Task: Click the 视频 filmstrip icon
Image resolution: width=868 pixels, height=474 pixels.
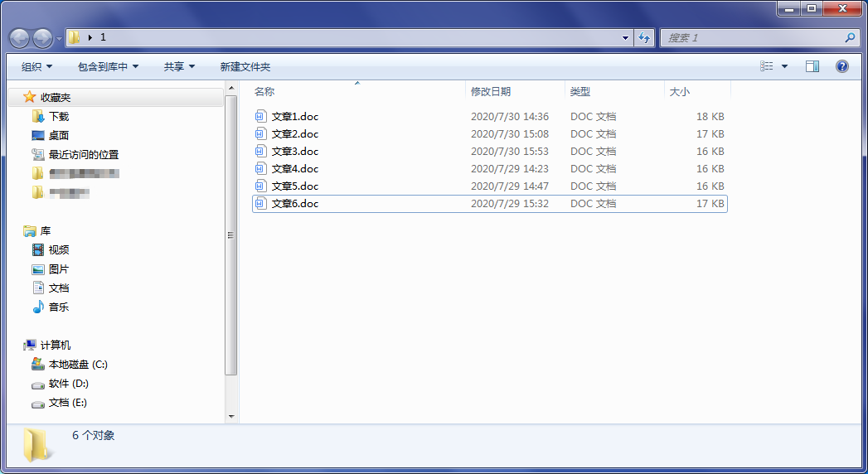Action: click(x=37, y=250)
